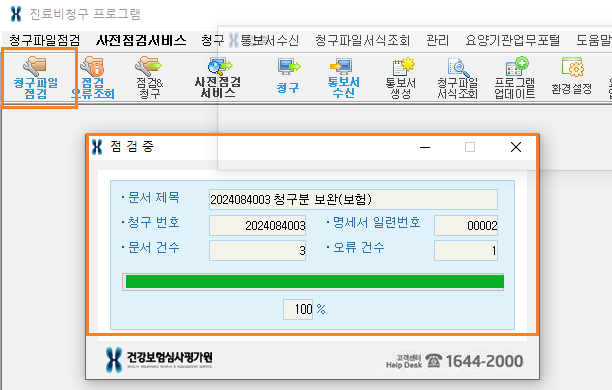Click the 100 percent value box
The image size is (612, 390).
(298, 310)
